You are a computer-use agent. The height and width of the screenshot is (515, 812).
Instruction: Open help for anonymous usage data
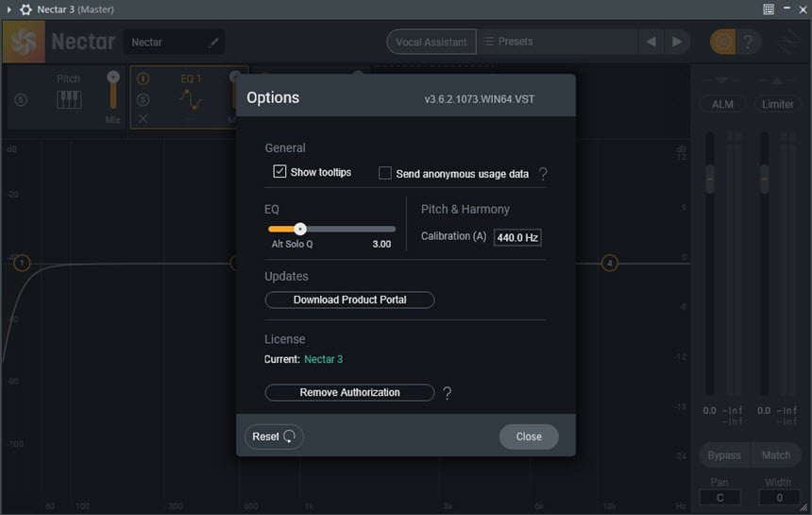click(x=543, y=174)
